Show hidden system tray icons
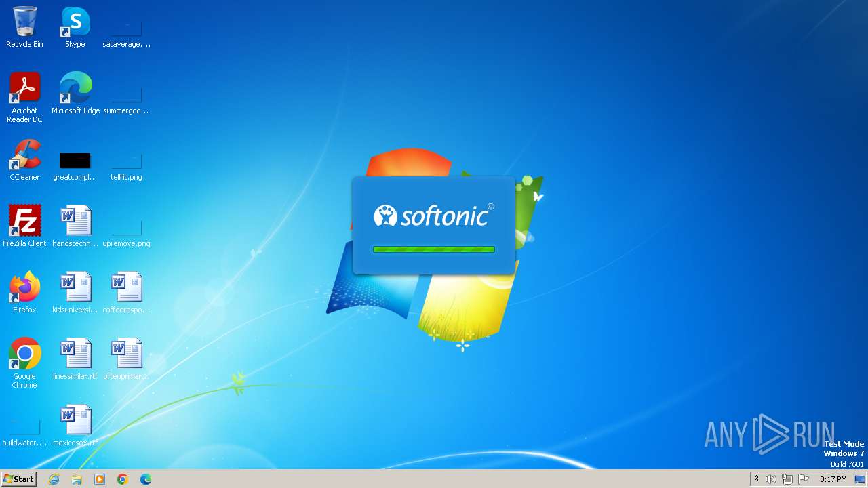This screenshot has width=868, height=488. click(x=756, y=479)
